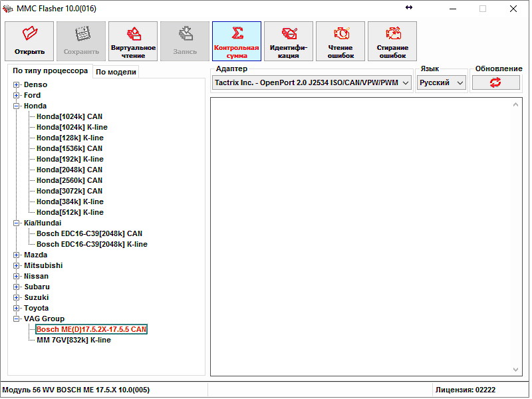This screenshot has height=399, width=532.
Task: Collapse the VAG Group tree node
Action: pyautogui.click(x=17, y=319)
